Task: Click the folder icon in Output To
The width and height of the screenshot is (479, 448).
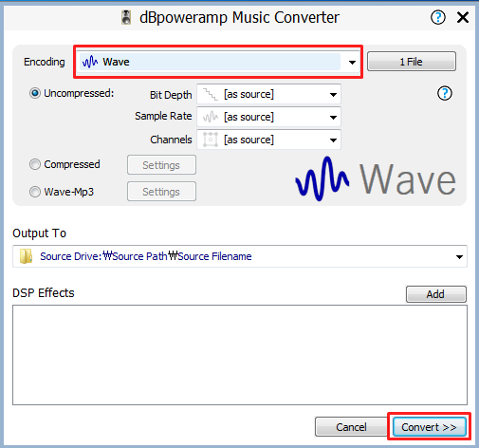Action: point(26,256)
